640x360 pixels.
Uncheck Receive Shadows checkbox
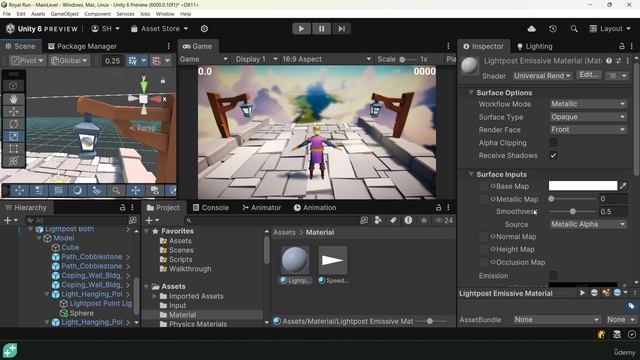pos(553,156)
